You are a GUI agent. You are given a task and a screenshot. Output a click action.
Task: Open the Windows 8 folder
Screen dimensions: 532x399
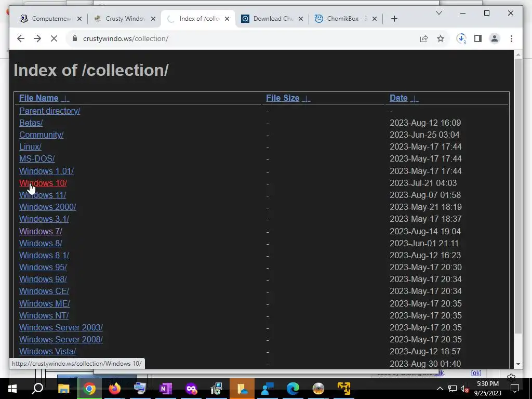(x=41, y=243)
